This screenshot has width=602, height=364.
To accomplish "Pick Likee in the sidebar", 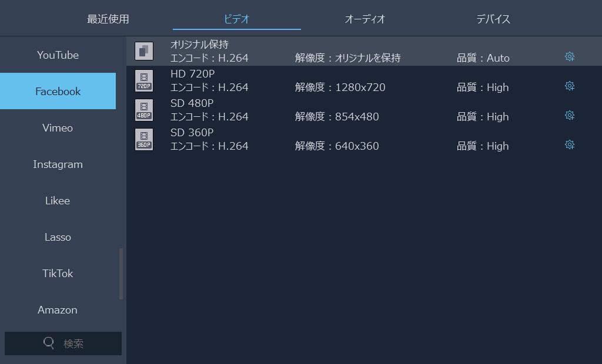I will coord(58,201).
